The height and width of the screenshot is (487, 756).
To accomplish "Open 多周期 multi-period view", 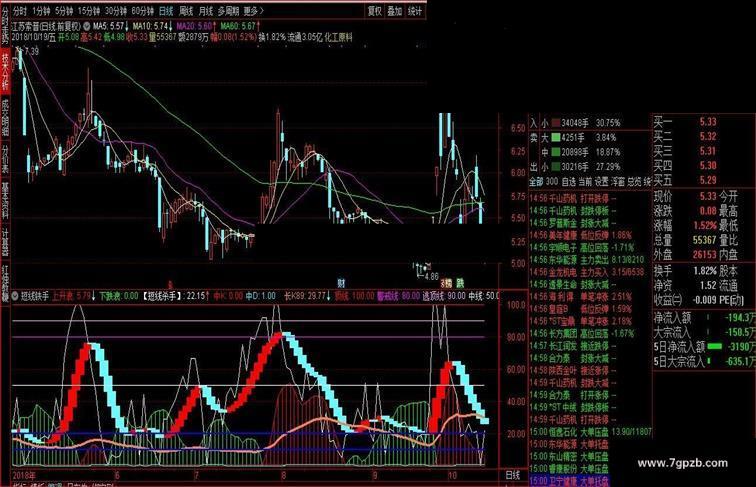I will (x=228, y=11).
